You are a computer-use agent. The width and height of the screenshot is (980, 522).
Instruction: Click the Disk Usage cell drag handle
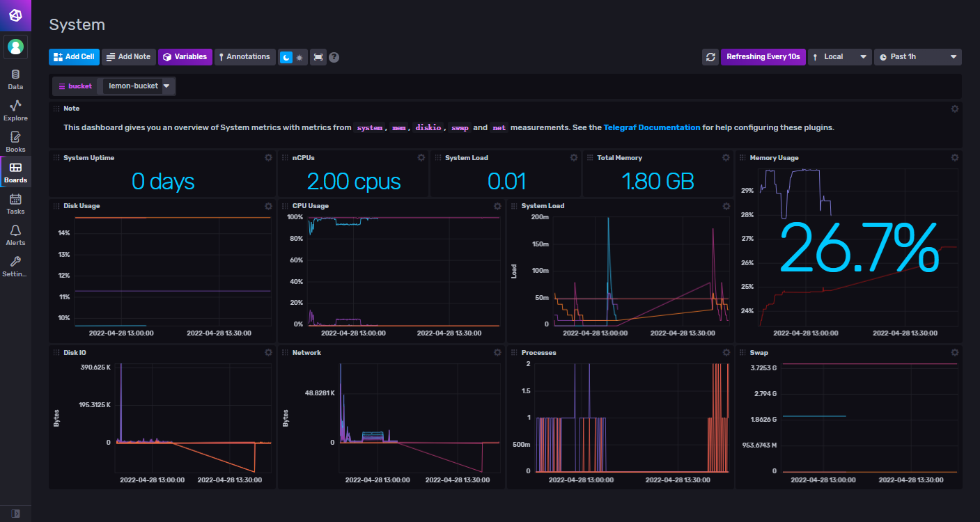point(56,206)
